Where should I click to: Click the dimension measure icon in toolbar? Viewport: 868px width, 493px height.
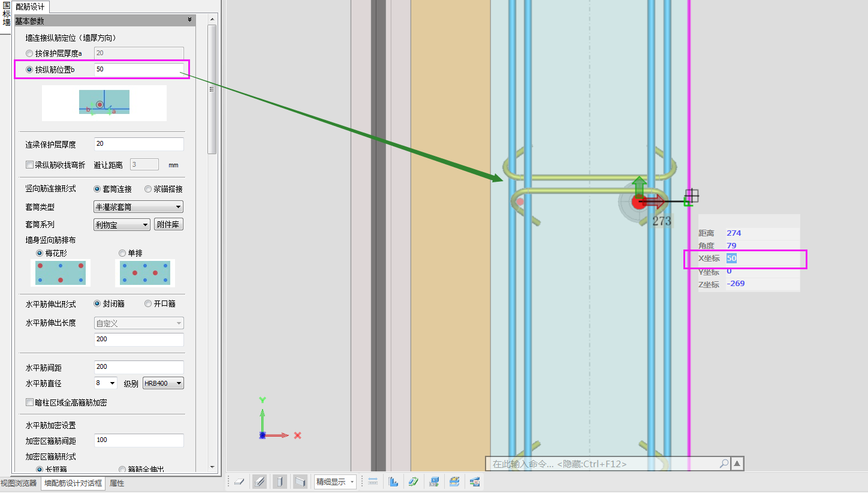click(373, 482)
